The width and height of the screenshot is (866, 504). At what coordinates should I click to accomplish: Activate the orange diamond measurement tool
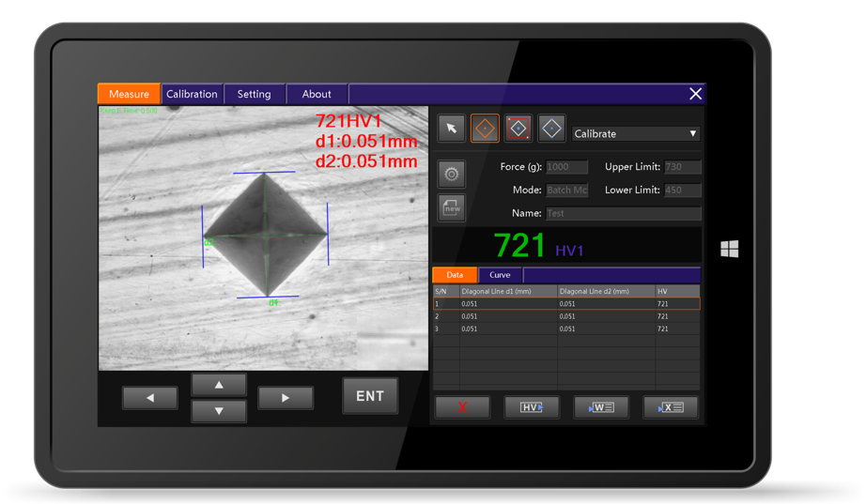pos(485,129)
